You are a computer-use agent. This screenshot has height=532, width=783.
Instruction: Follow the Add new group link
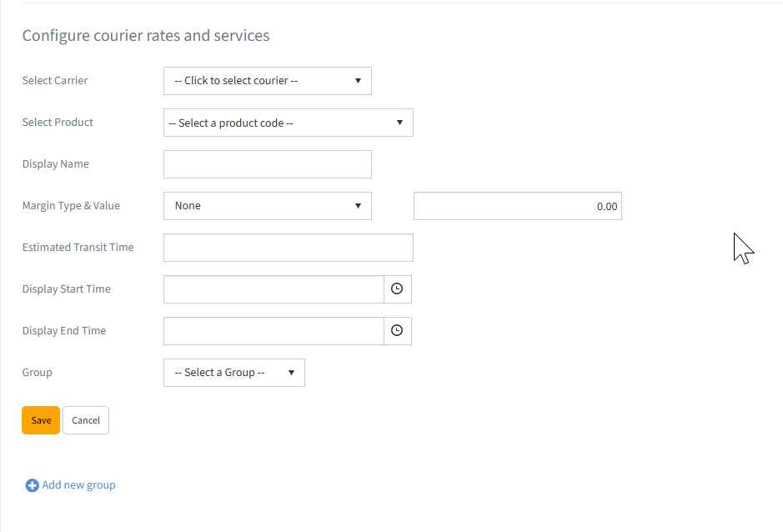tap(78, 485)
